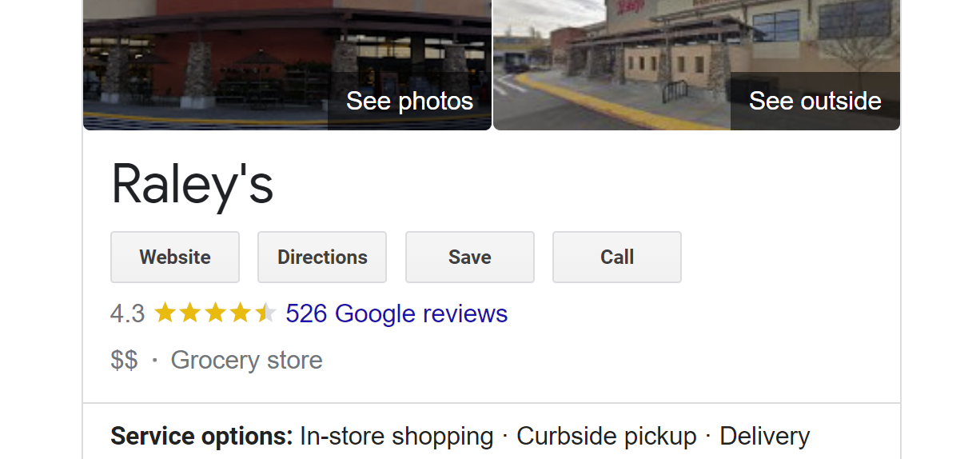Get Directions to Raley's

pos(322,257)
